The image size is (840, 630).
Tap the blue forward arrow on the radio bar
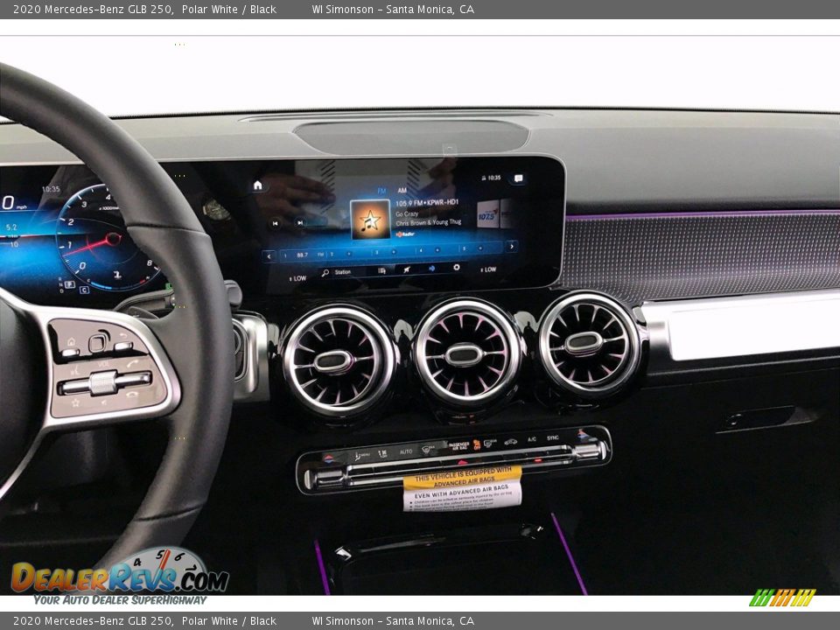(431, 269)
